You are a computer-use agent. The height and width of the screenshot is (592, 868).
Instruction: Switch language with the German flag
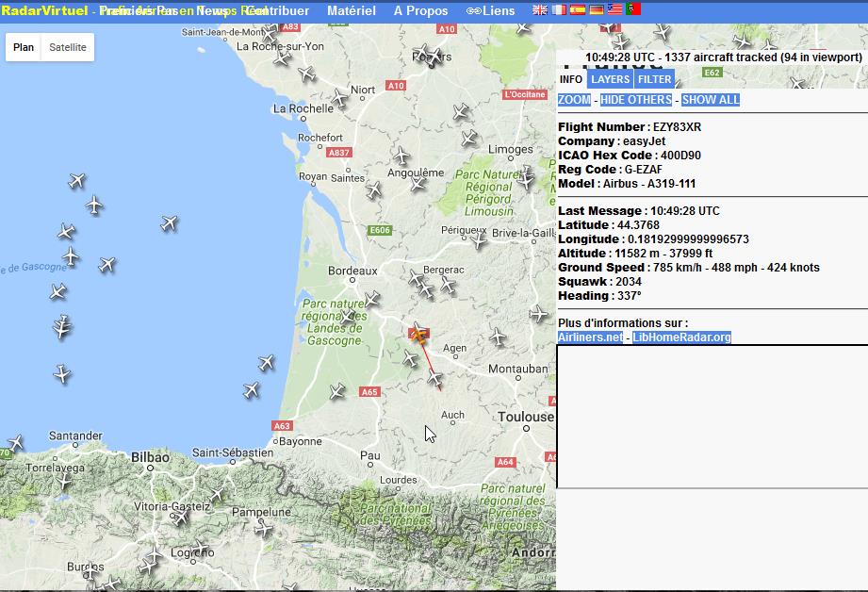coord(597,9)
